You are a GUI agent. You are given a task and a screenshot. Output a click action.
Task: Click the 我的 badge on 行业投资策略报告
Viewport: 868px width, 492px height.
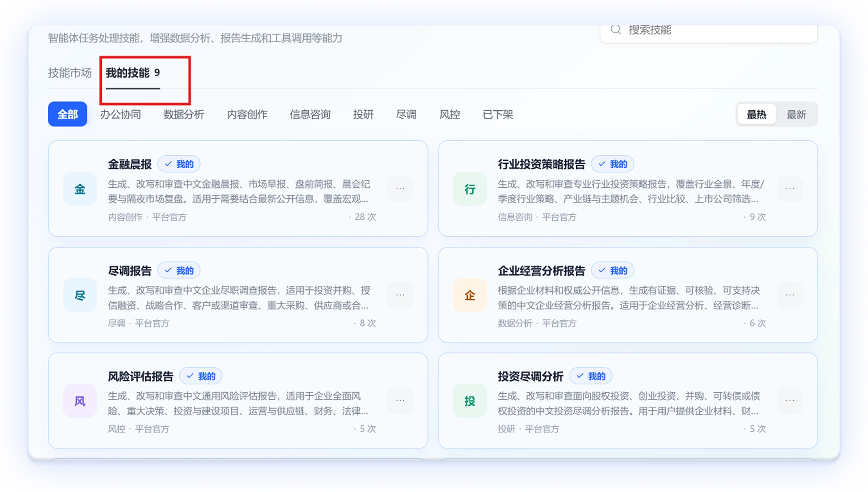tap(612, 164)
